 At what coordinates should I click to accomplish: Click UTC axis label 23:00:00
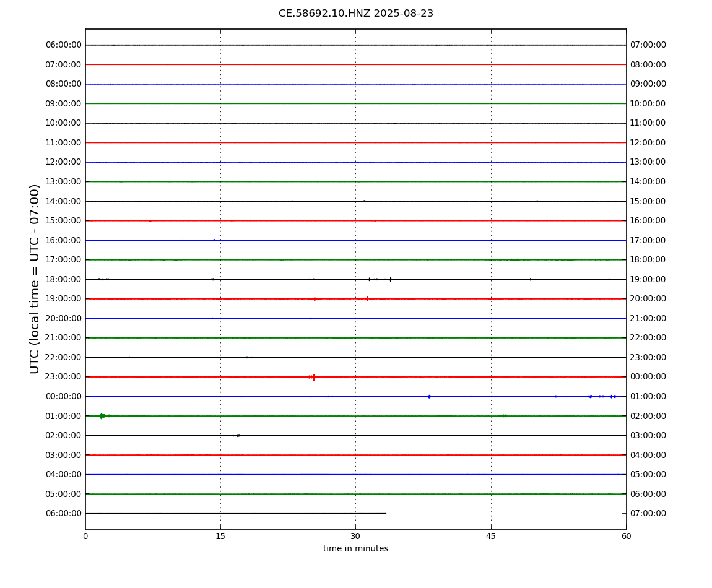coord(64,377)
